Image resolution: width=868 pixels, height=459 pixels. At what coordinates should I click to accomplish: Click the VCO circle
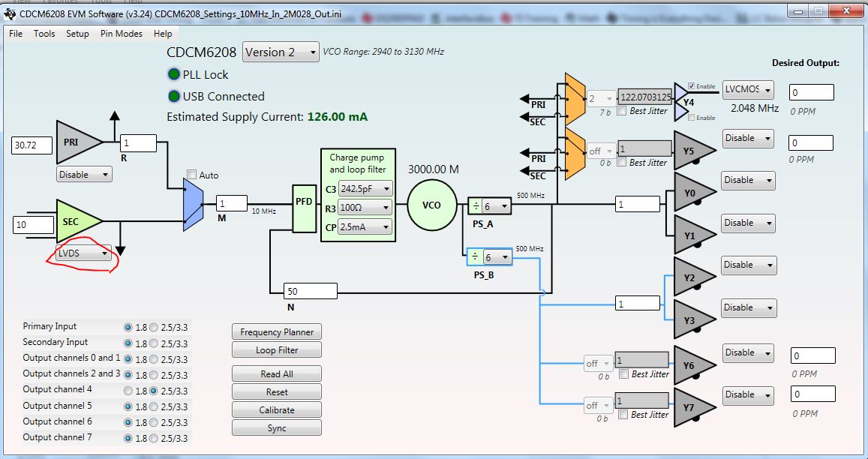pyautogui.click(x=432, y=205)
